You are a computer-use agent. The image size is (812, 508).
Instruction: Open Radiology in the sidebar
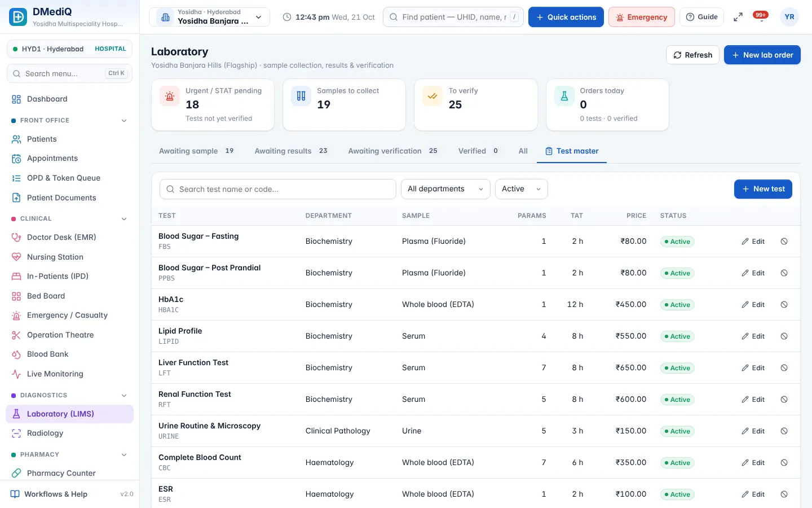pos(69,433)
